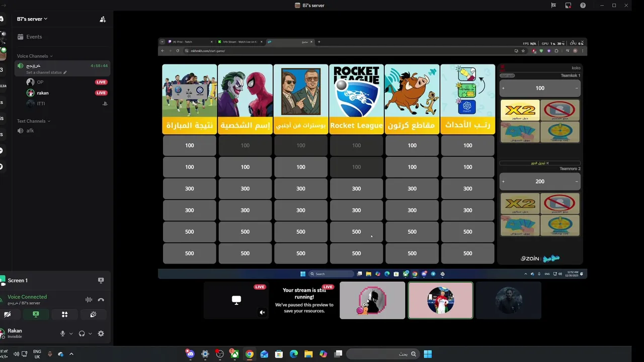The height and width of the screenshot is (362, 644).
Task: Decrease Team 2 score with minus
Action: click(x=577, y=182)
